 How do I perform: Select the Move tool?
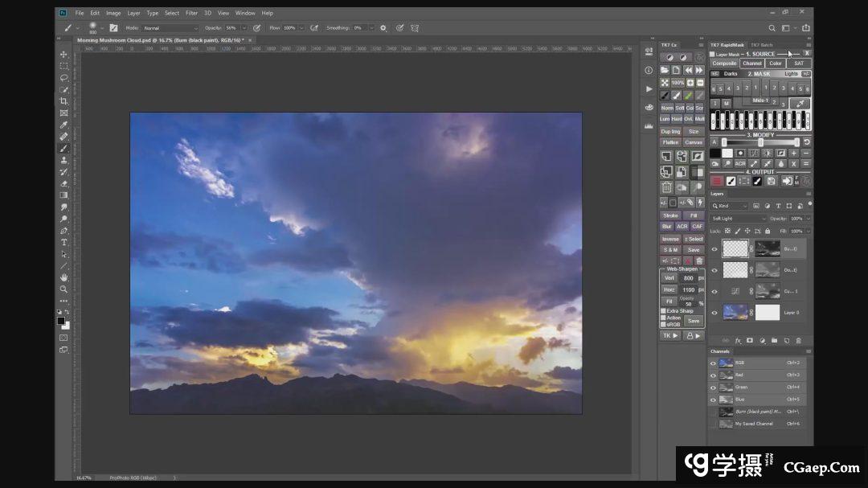(x=63, y=55)
